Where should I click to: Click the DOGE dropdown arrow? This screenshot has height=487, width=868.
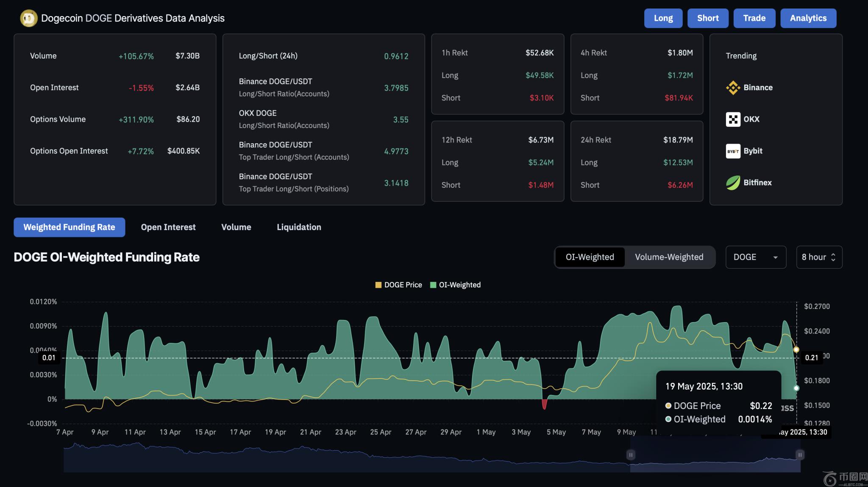(x=775, y=257)
